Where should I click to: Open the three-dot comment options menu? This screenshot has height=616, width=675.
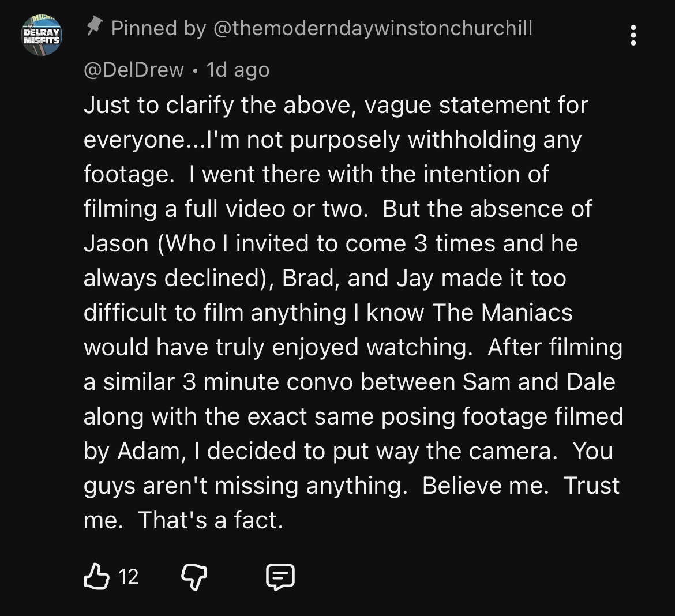[633, 36]
